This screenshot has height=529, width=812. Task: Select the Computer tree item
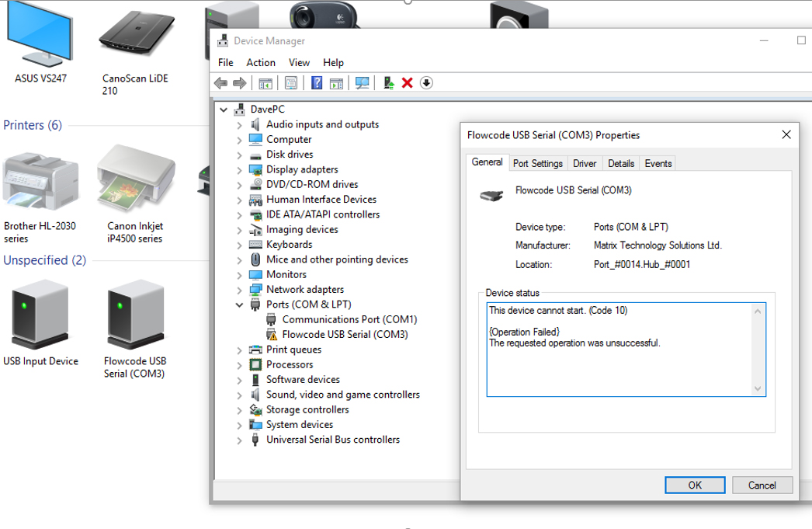coord(289,140)
